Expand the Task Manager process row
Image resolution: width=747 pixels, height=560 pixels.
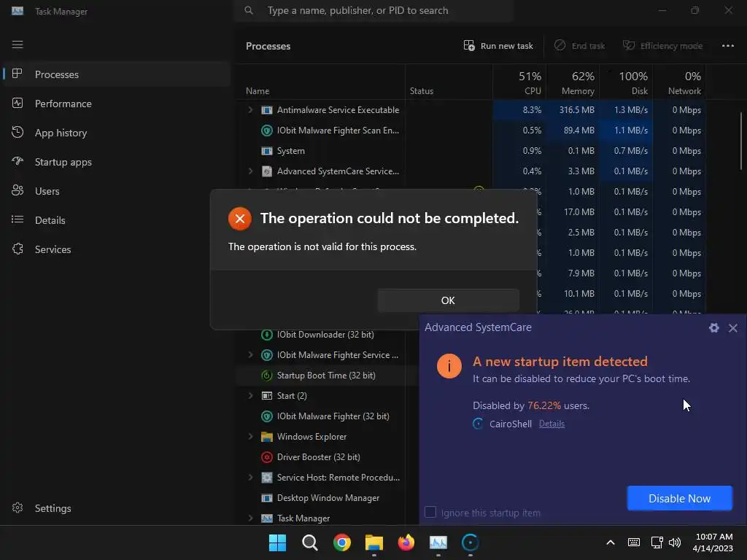pos(251,518)
